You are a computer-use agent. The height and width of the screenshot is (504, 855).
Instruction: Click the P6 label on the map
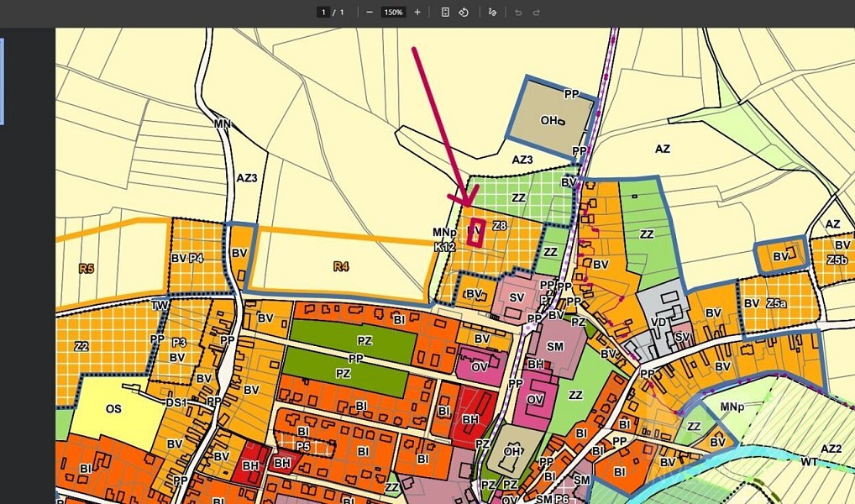[561, 499]
